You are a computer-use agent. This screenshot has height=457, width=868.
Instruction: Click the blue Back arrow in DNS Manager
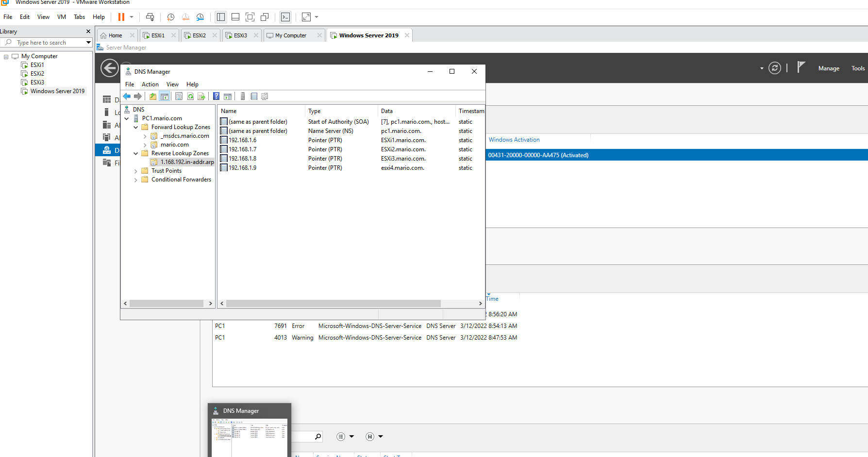coord(127,96)
